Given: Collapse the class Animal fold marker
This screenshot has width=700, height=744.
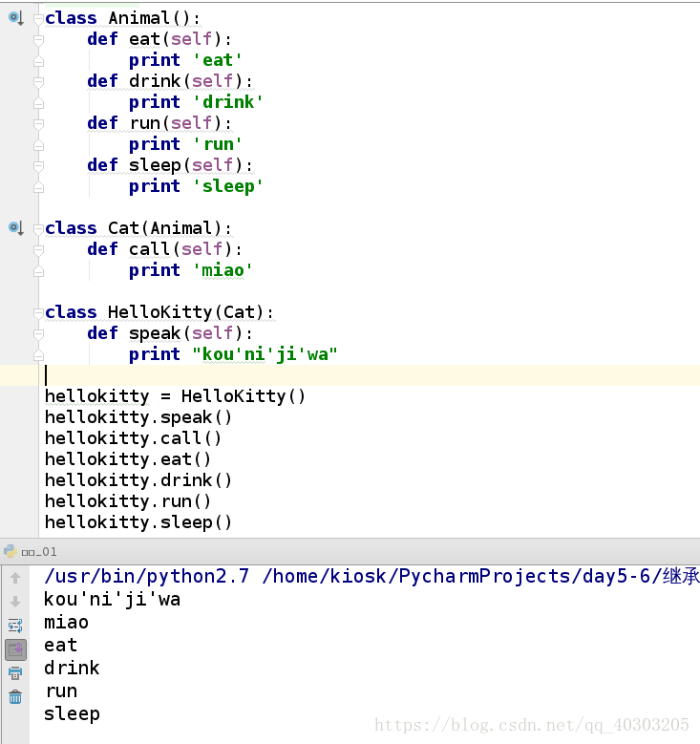Looking at the screenshot, I should 38,18.
